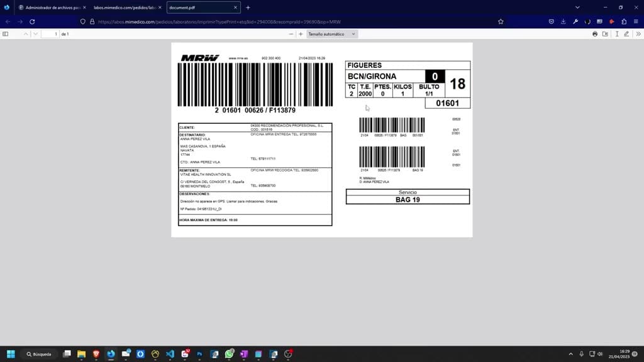The height and width of the screenshot is (362, 644).
Task: Zoom in on the PDF
Action: [x=301, y=34]
